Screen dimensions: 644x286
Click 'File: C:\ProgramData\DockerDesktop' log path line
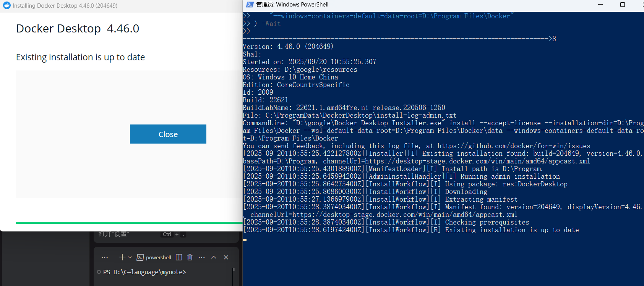coord(350,115)
